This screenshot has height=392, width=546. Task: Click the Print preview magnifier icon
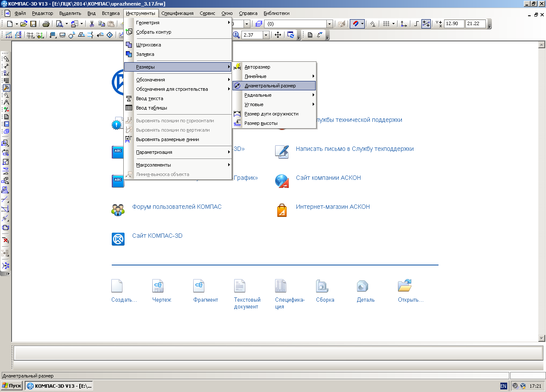point(59,24)
